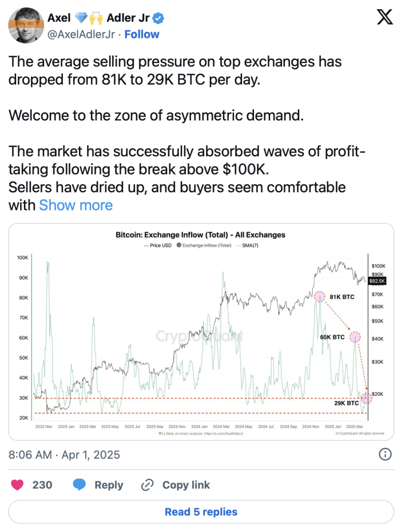
Task: Click the 81K BTC pink marker
Action: pos(319,297)
